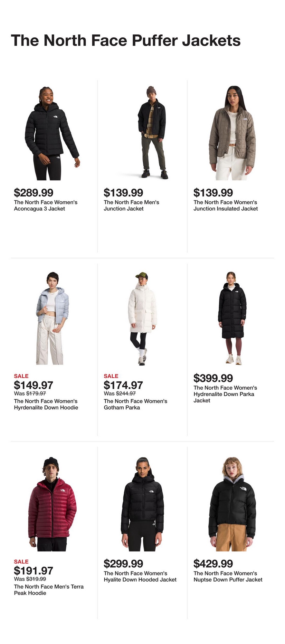Open The North Face Women's Gotham Parka link
The width and height of the screenshot is (285, 644).
click(136, 404)
